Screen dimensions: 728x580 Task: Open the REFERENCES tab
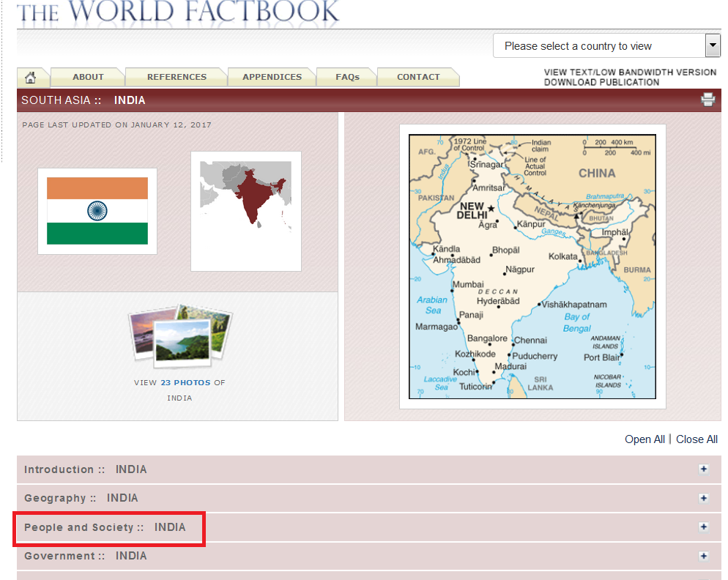(x=177, y=77)
